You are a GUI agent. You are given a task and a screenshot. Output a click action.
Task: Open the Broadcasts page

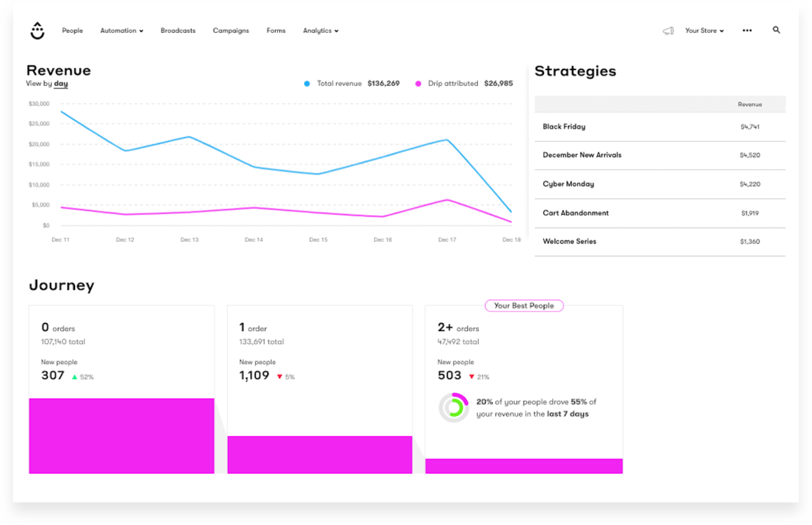[178, 31]
